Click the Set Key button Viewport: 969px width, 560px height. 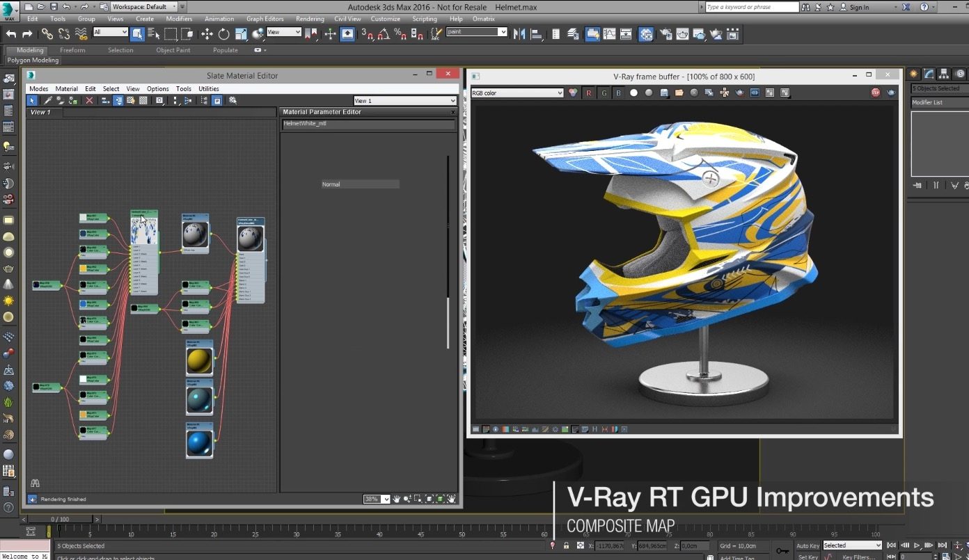[807, 557]
